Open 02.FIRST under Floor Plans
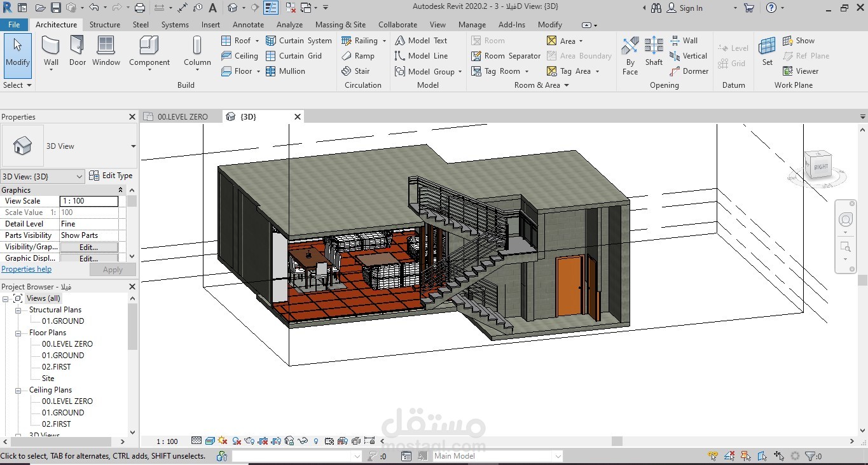Screen dimensions: 868x465 (57, 367)
